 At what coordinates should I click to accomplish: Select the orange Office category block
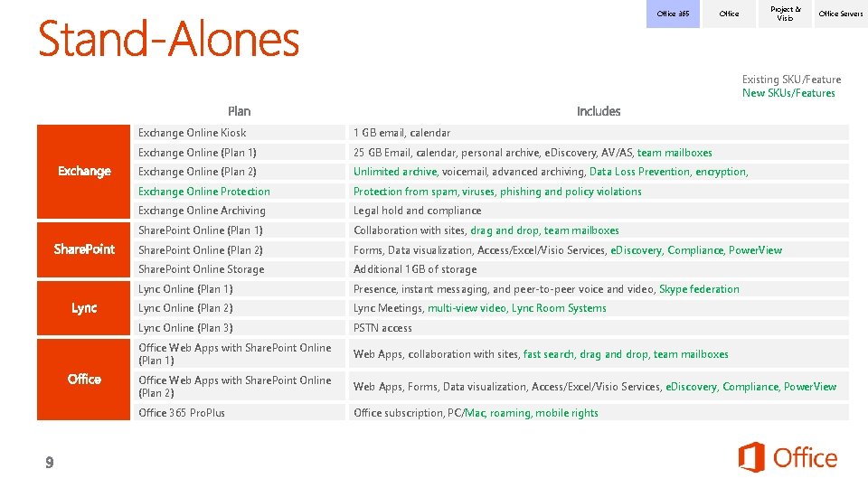(84, 380)
